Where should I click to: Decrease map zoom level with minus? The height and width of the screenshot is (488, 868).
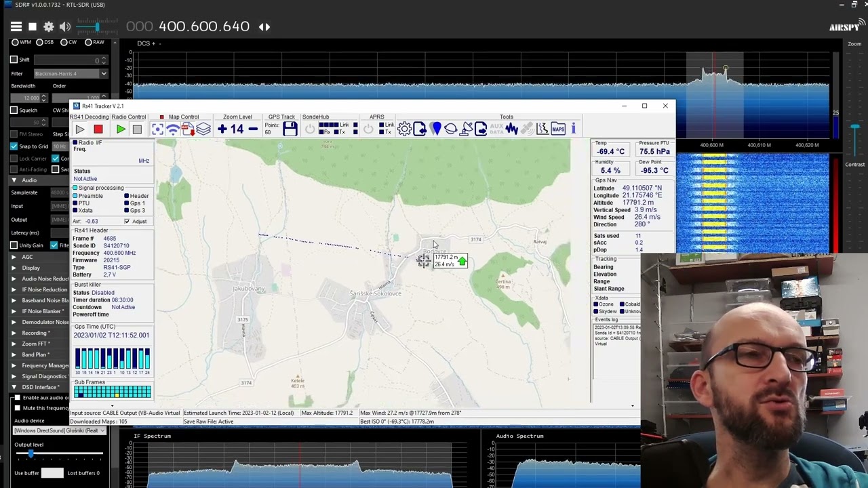coord(253,129)
